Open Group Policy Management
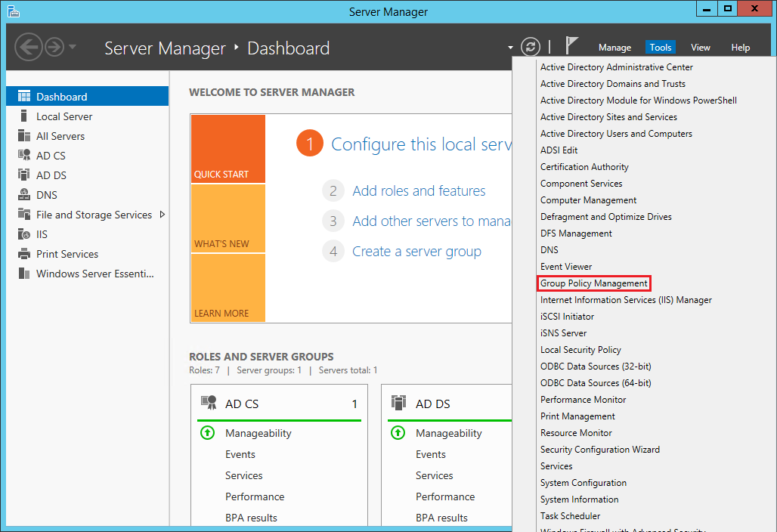 point(593,283)
